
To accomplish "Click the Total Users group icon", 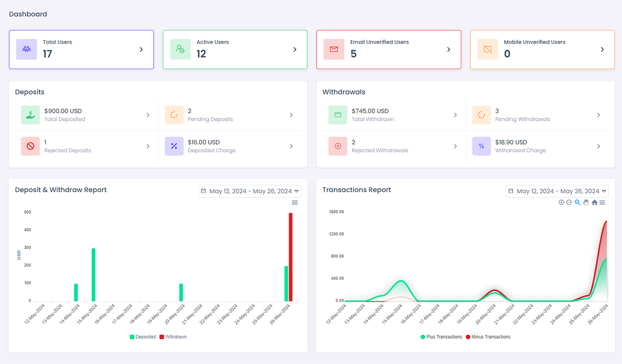I will click(27, 49).
